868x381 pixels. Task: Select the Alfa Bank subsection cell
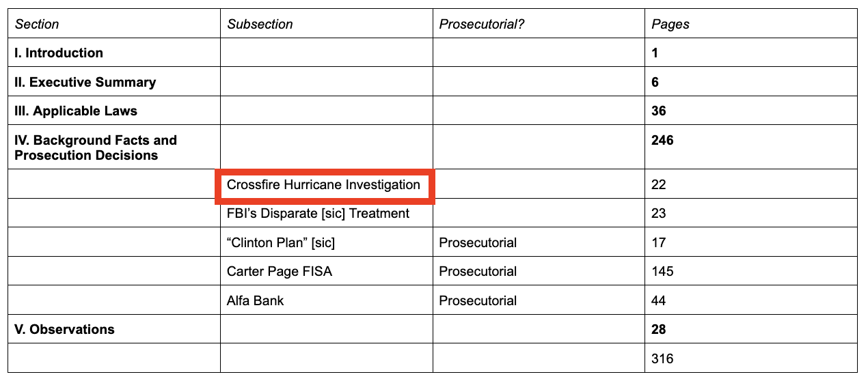click(327, 300)
